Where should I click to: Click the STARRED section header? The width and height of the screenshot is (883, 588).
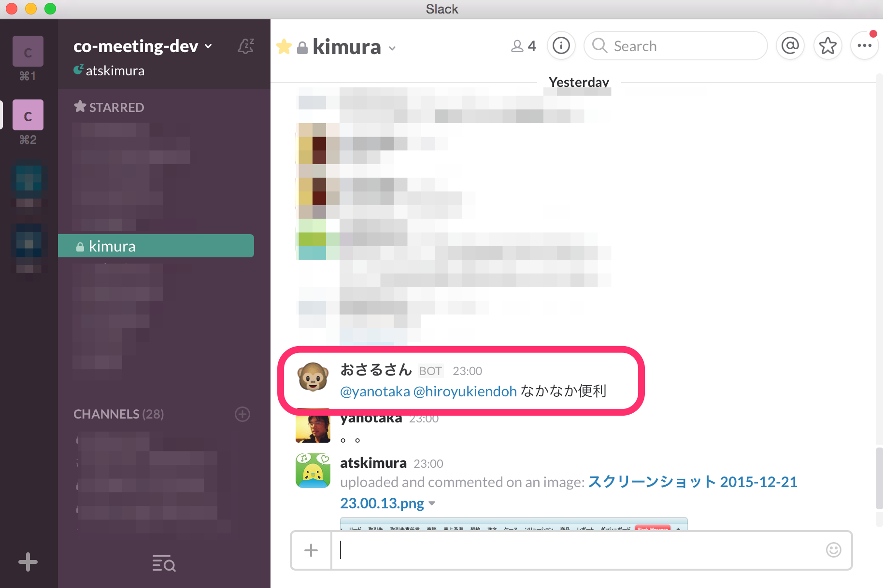click(109, 107)
